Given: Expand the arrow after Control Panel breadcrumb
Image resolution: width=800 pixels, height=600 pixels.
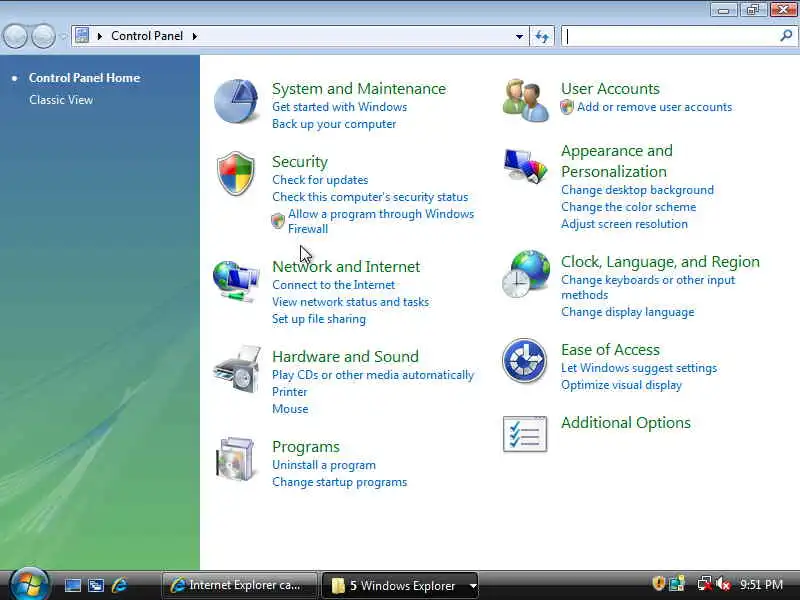Looking at the screenshot, I should click(x=194, y=36).
